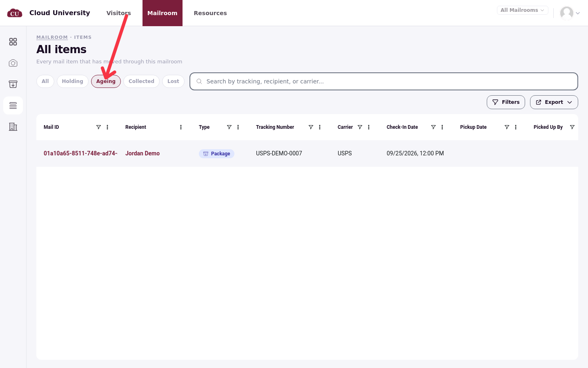Open the Type column options menu

pyautogui.click(x=238, y=127)
